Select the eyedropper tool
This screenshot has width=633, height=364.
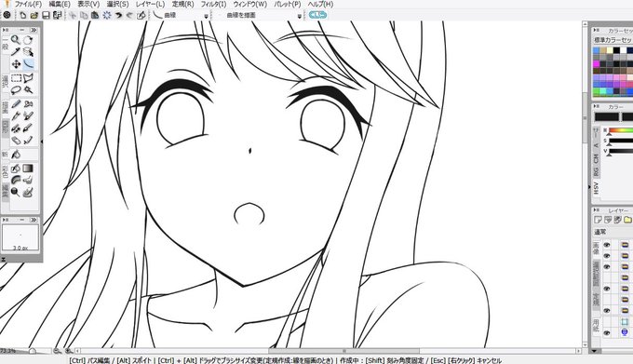(x=16, y=51)
